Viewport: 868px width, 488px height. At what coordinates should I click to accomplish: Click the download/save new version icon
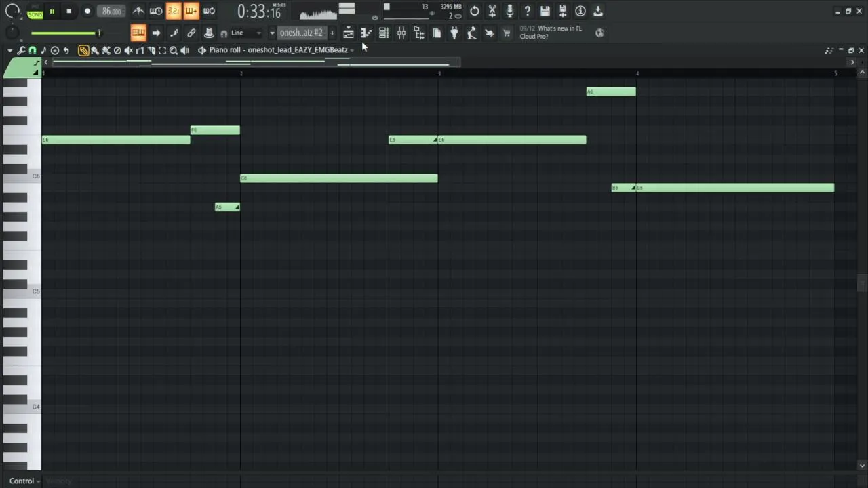click(x=597, y=11)
